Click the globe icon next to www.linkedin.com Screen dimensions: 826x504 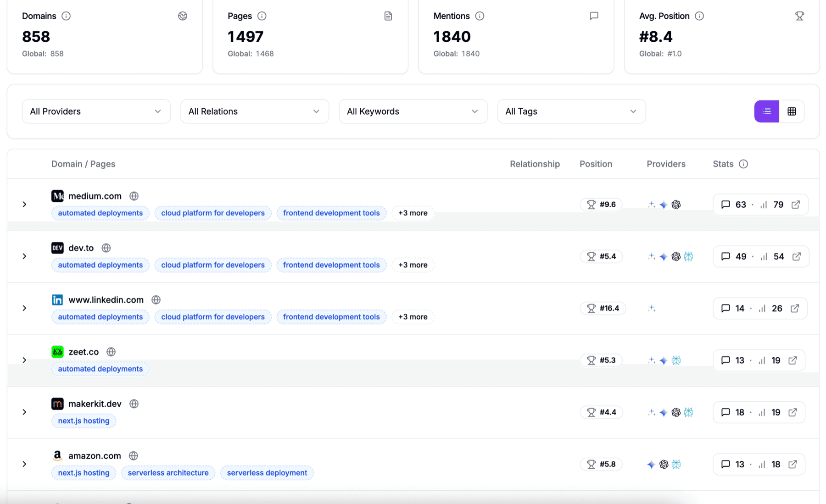156,300
